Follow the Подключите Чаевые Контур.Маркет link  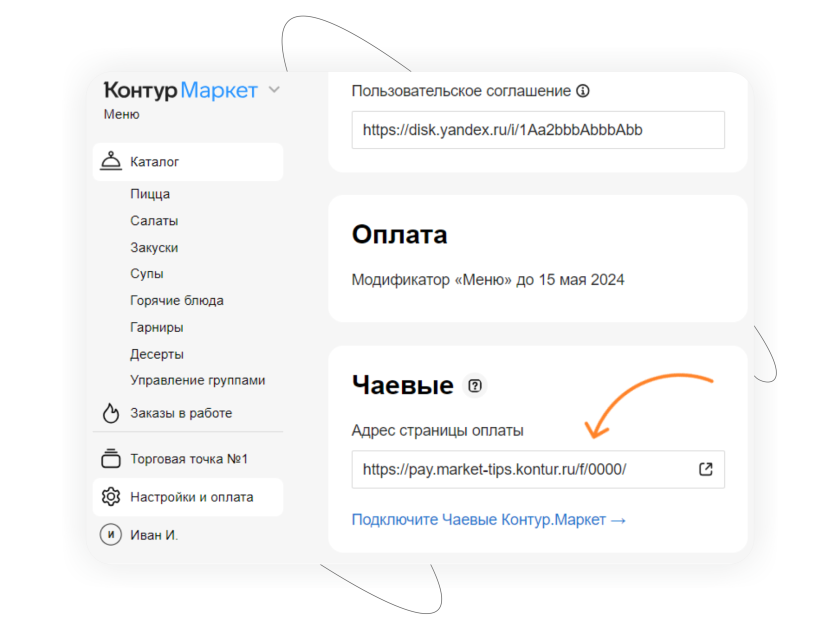[x=488, y=520]
